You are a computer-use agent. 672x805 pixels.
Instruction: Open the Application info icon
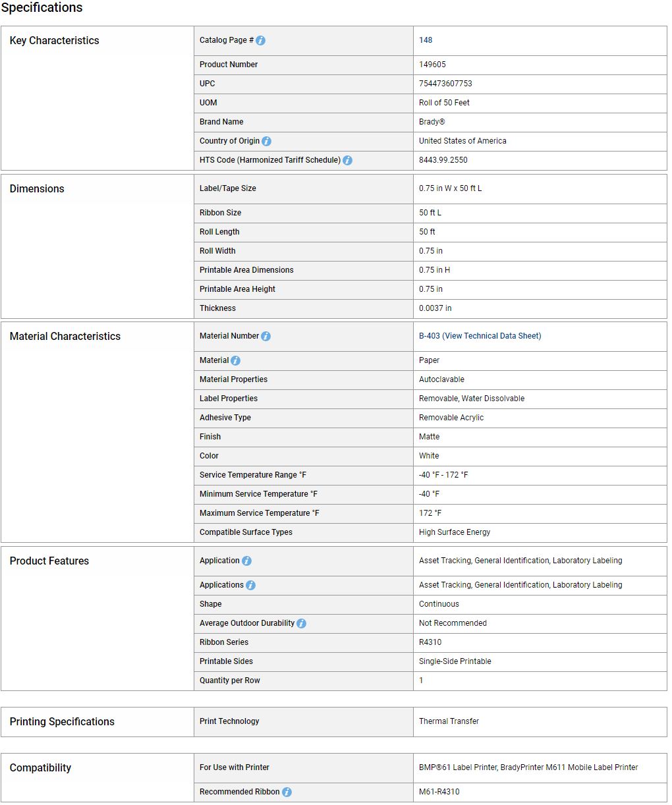click(x=246, y=561)
